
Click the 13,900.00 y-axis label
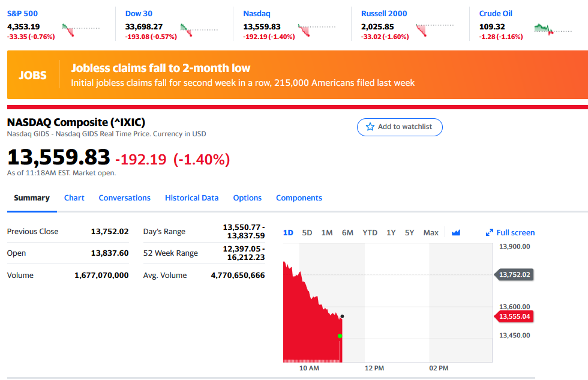[x=515, y=247]
